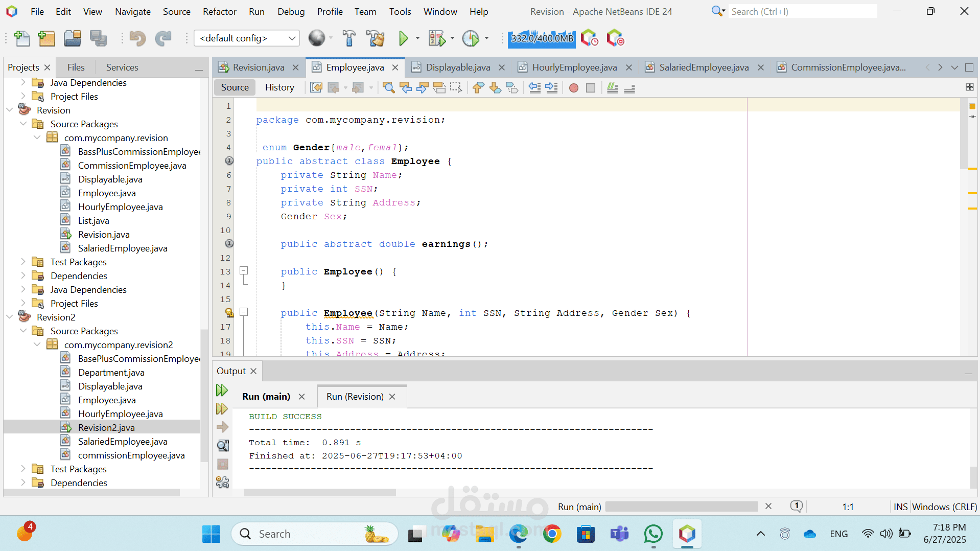Open the Refactor menu

tap(220, 11)
